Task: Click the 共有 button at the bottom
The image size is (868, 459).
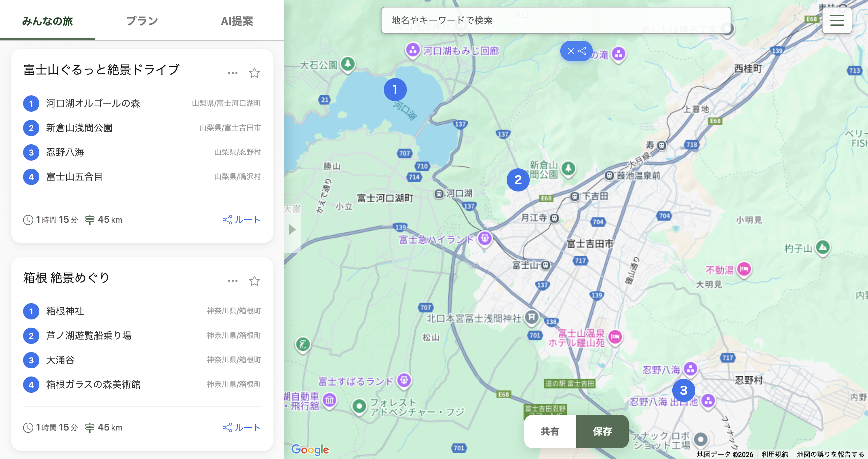Action: 550,432
